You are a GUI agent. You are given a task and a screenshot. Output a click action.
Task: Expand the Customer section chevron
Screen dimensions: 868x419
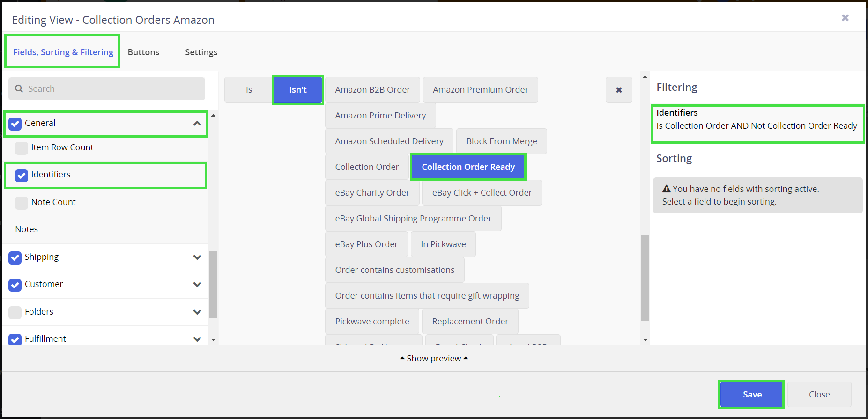197,284
